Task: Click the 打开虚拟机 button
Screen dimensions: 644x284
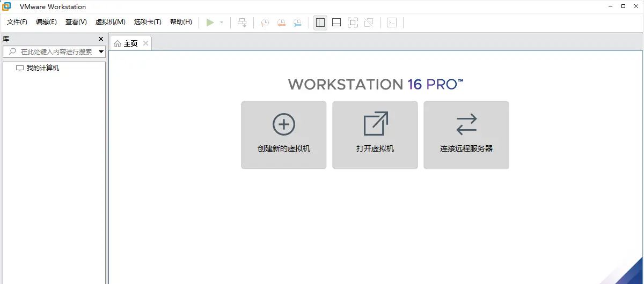Action: 375,135
